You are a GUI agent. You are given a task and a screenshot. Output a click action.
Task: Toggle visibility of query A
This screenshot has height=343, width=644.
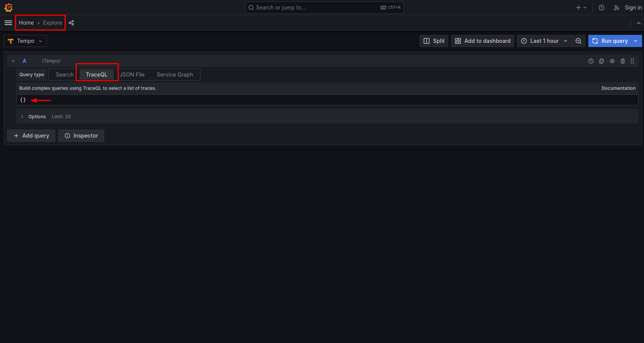612,61
